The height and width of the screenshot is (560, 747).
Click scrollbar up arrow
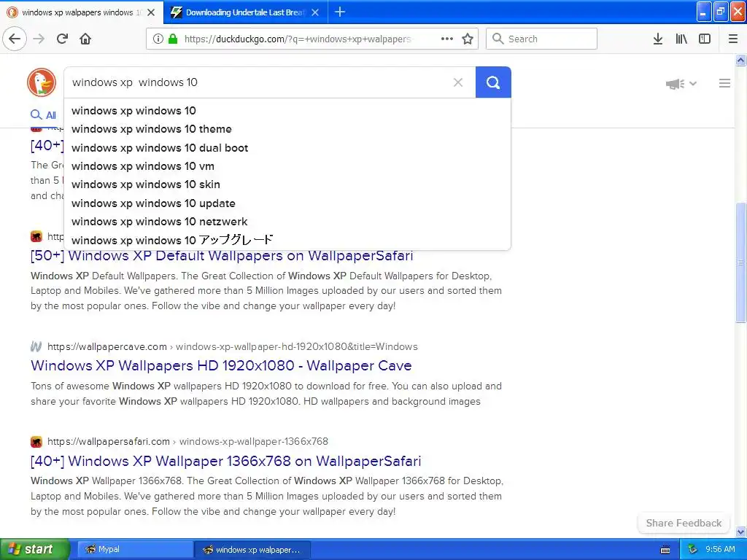pos(740,60)
